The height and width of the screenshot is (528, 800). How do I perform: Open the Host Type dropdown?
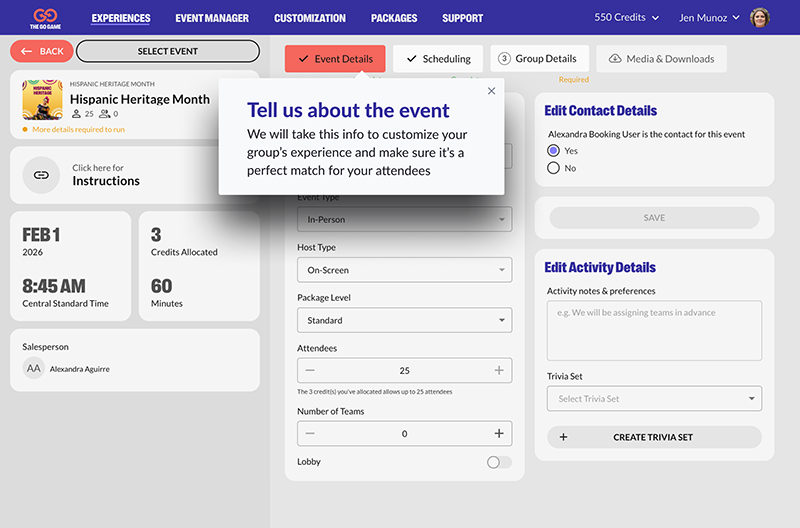(404, 270)
